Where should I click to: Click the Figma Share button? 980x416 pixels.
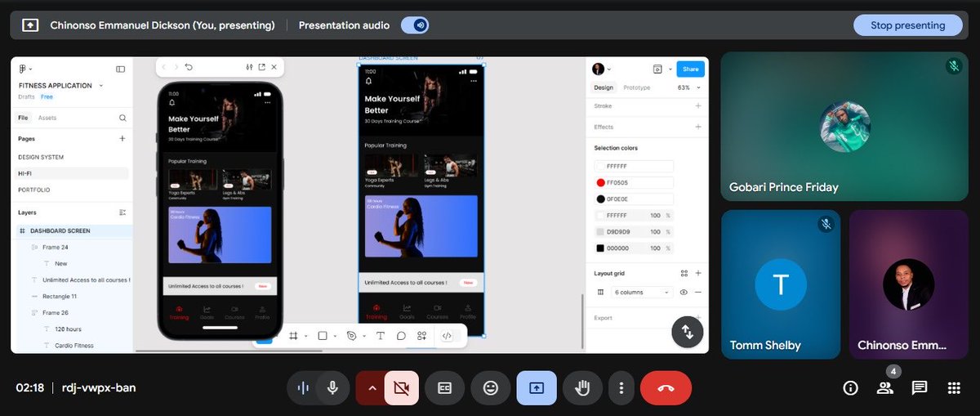tap(691, 69)
